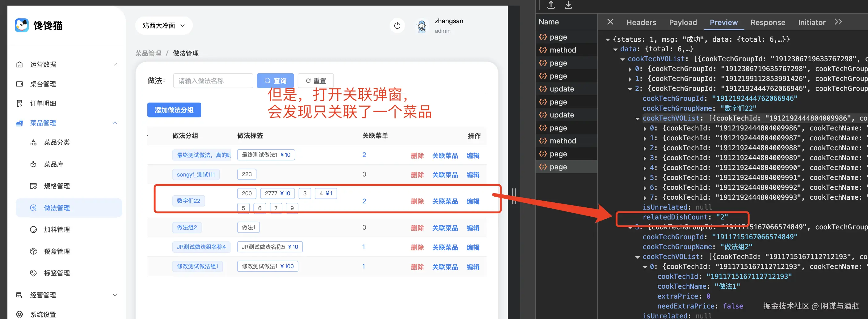Screen dimensions: 868x319
Task: Delete the JR测试做法组名称4 row
Action: 417,248
